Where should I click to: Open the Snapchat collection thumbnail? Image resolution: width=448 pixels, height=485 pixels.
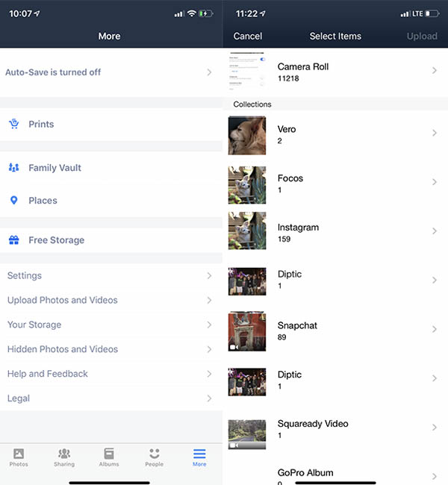tap(246, 331)
